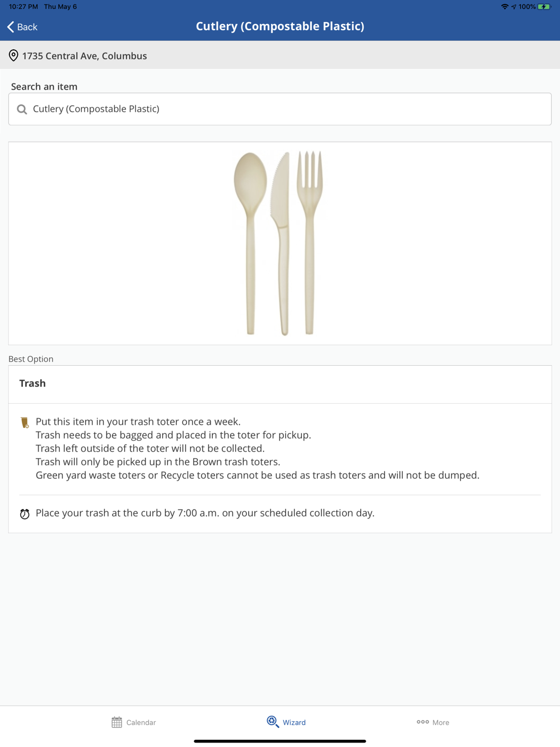Tap the More three-dots icon
The image size is (560, 747).
(423, 722)
